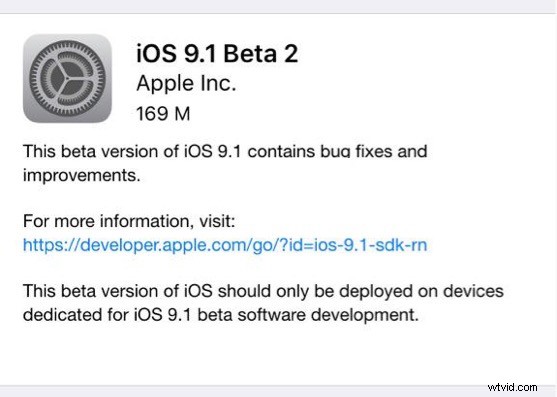
Task: Click the 169 M update size
Action: (163, 114)
